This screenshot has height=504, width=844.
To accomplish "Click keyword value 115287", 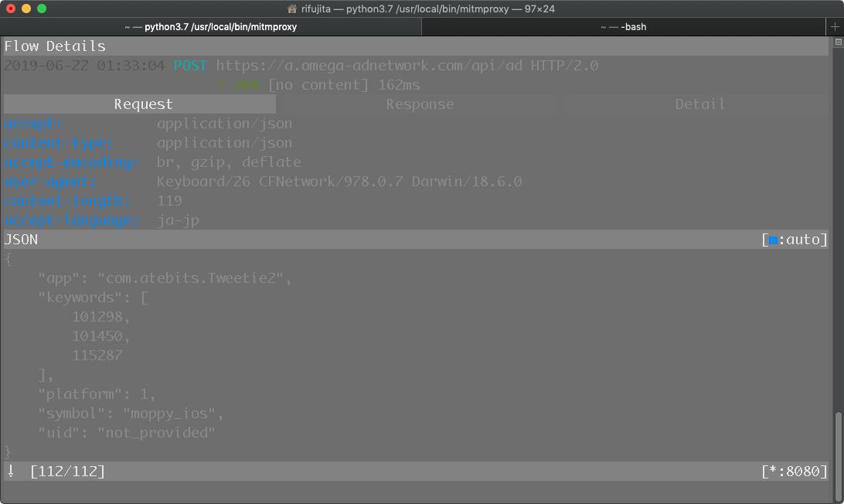I will pos(97,356).
